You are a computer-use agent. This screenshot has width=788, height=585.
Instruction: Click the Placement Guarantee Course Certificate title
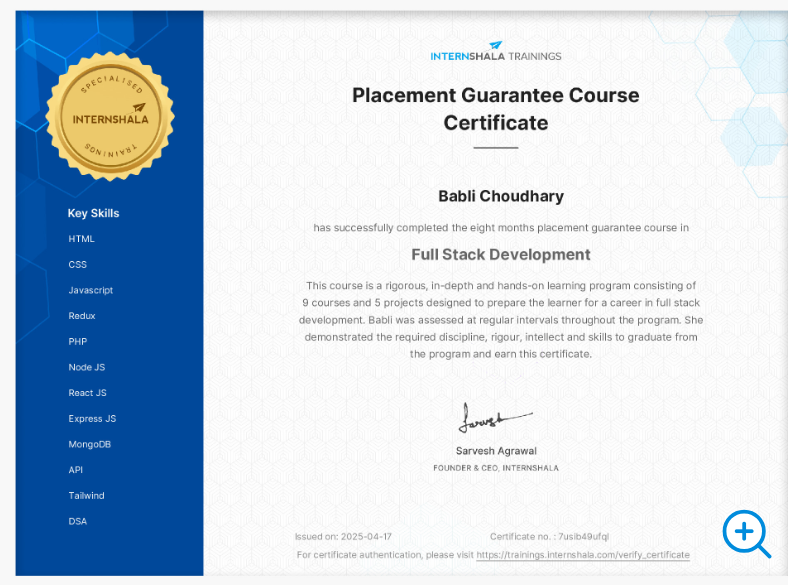point(496,109)
